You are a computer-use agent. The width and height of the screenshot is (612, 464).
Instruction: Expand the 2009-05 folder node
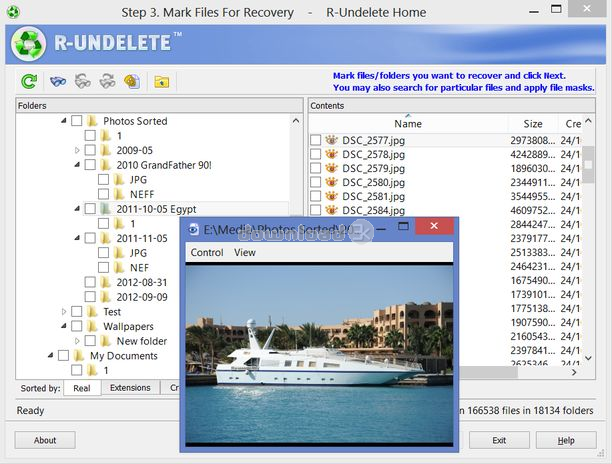77,150
